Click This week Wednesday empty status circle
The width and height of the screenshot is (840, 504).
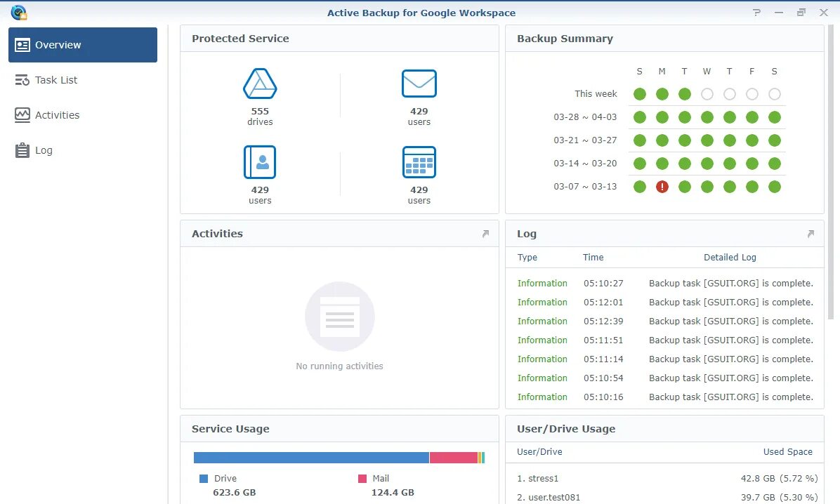click(707, 94)
